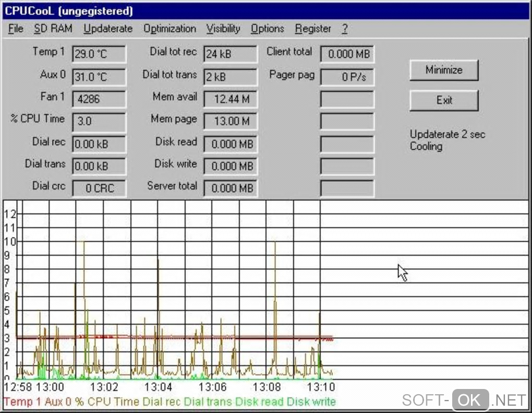Click the Server total value field
The image size is (532, 413).
[230, 188]
